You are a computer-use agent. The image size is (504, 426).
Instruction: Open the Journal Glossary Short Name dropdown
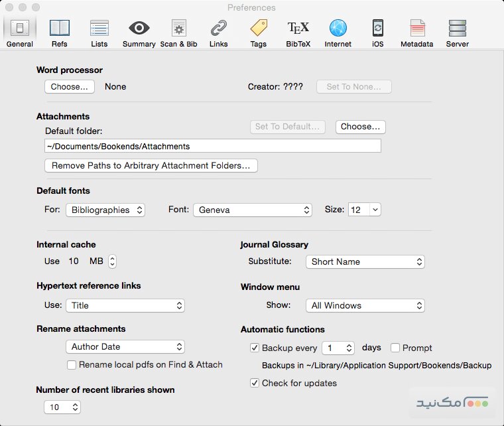pyautogui.click(x=365, y=261)
